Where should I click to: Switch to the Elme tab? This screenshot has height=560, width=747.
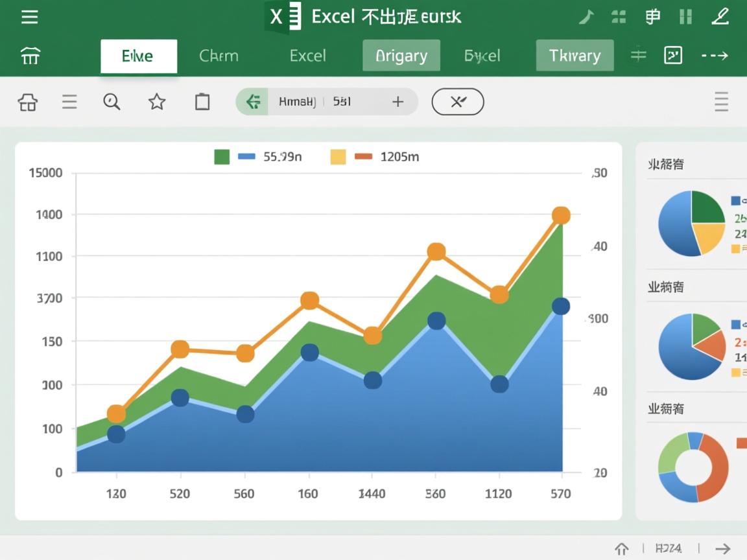138,56
